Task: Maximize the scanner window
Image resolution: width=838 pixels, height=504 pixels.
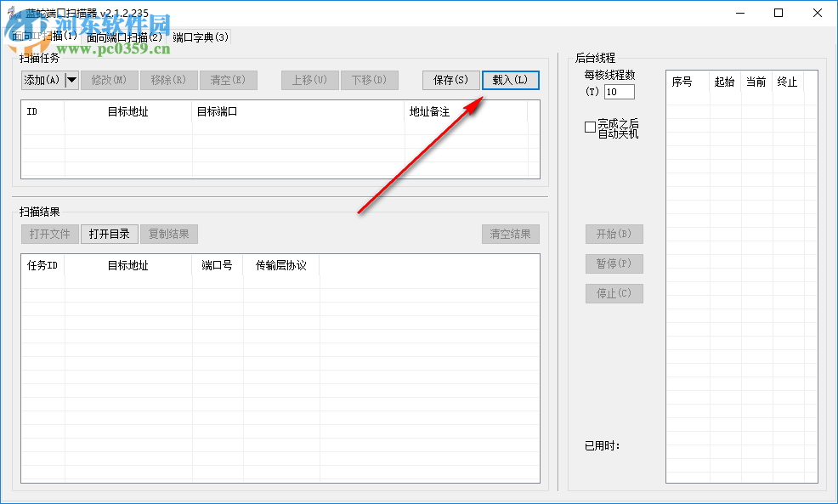Action: click(x=779, y=13)
